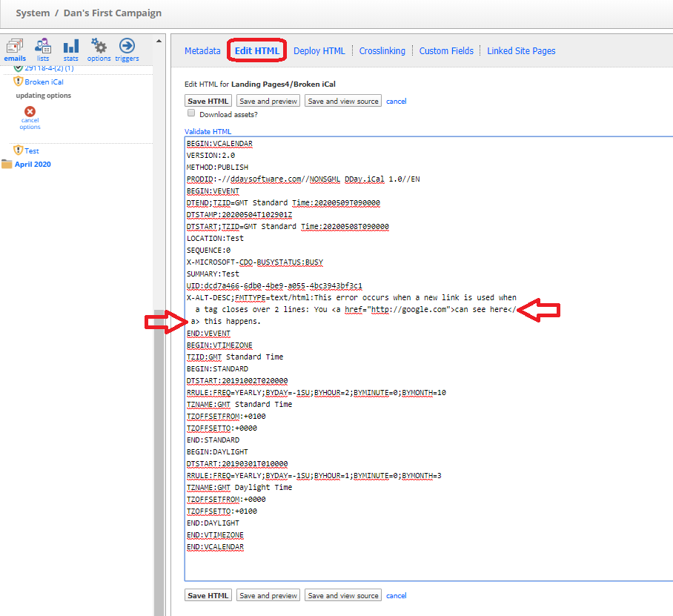Open the emails section icon

click(x=15, y=46)
